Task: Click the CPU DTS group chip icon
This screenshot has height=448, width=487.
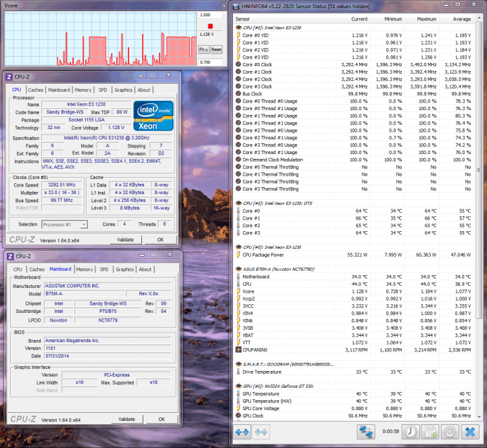Action: click(x=239, y=203)
